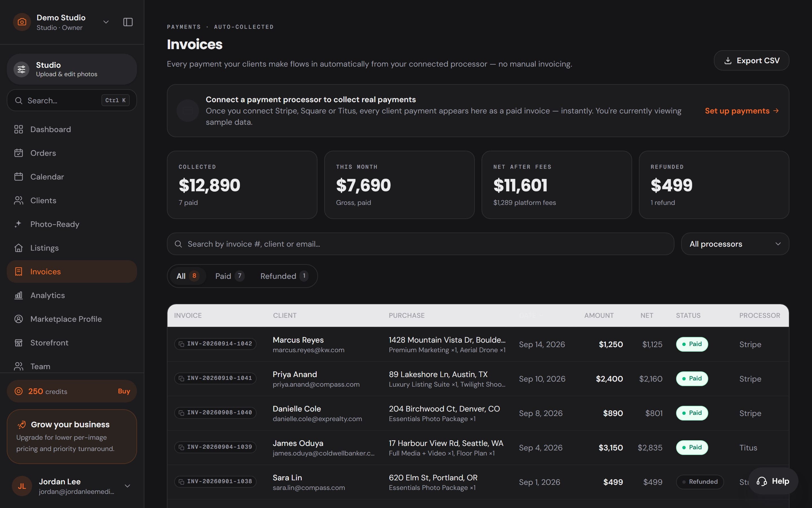Select Marcus Reyes client name
The width and height of the screenshot is (812, 508).
(298, 340)
